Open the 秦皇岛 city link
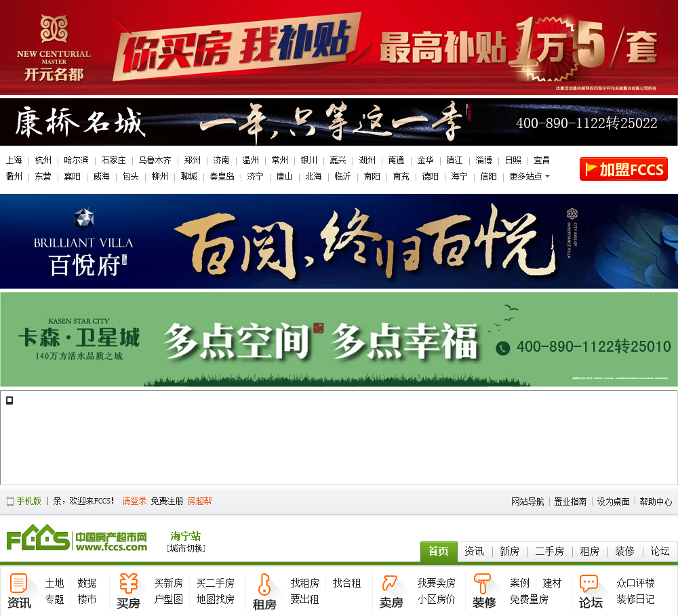The width and height of the screenshot is (678, 616). (x=222, y=176)
